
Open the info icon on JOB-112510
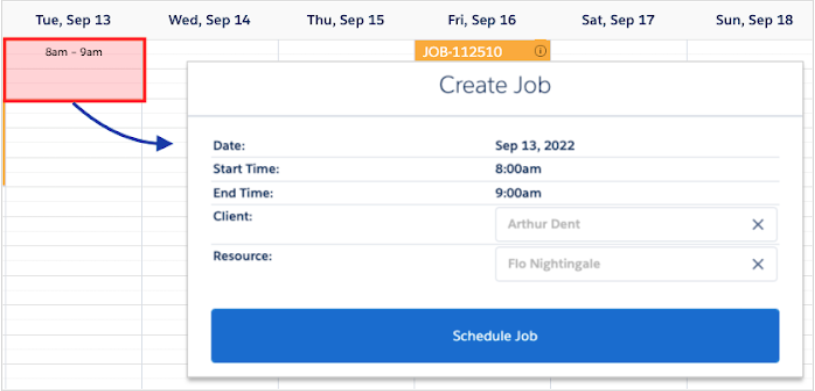[x=541, y=51]
